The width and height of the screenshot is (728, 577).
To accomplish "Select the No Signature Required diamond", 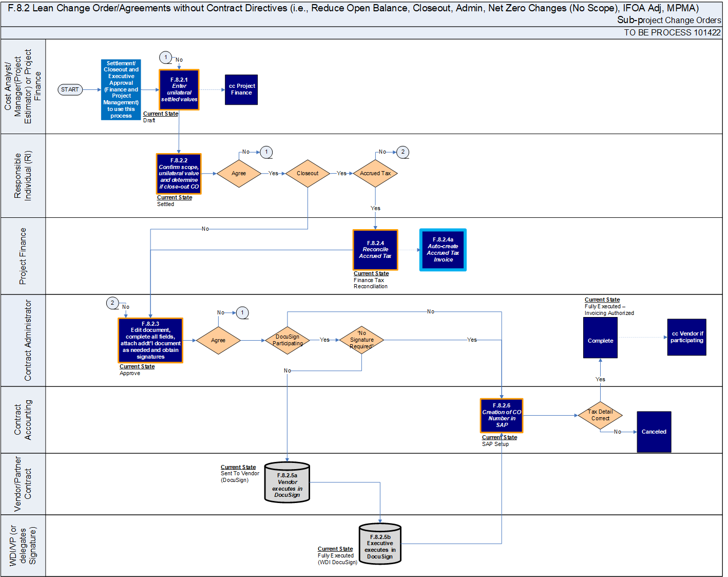I will point(361,340).
